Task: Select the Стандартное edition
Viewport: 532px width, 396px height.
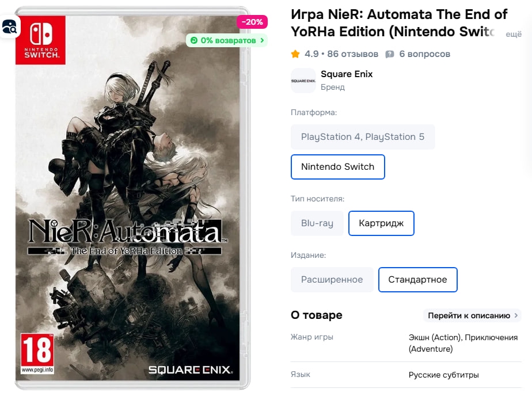Action: 417,280
